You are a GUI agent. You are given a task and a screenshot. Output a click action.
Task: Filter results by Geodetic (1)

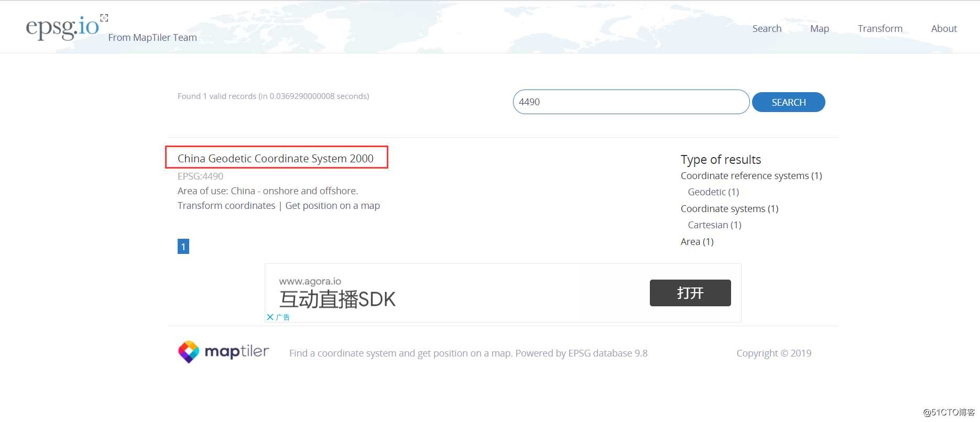click(713, 192)
